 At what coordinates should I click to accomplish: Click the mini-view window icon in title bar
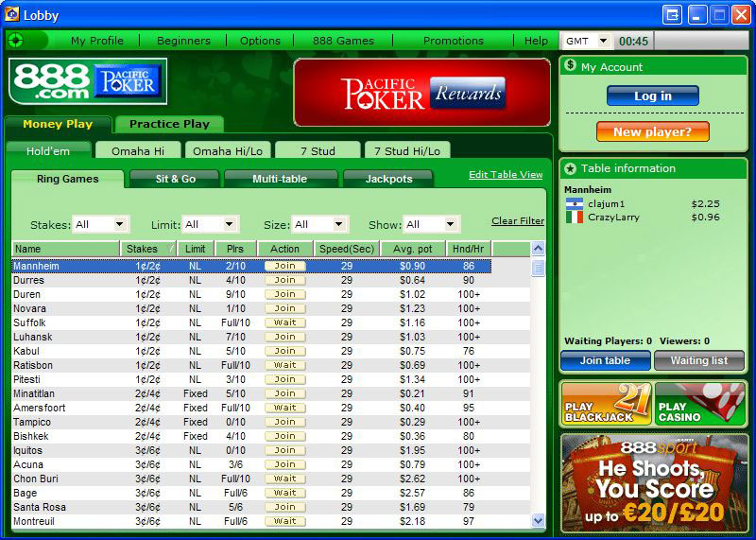click(672, 15)
